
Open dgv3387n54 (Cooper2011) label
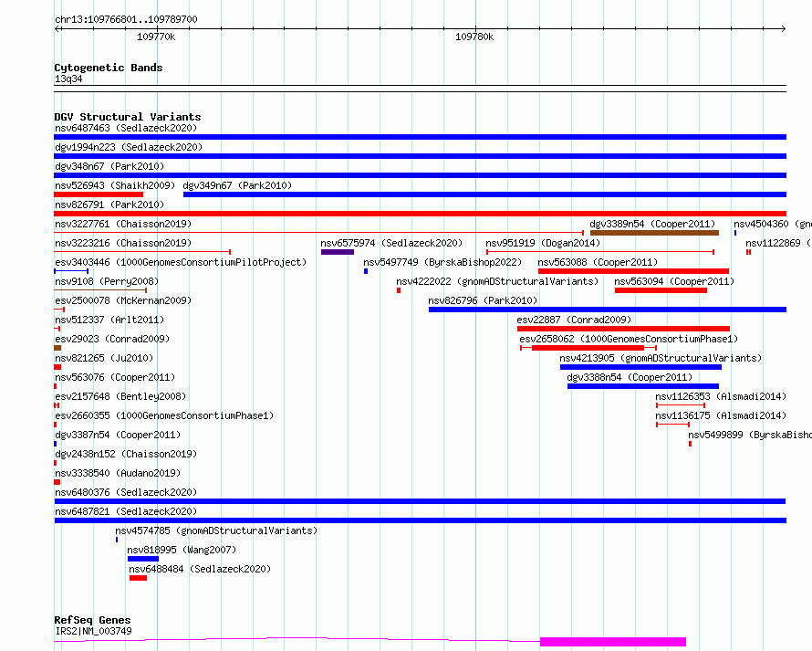tap(118, 435)
